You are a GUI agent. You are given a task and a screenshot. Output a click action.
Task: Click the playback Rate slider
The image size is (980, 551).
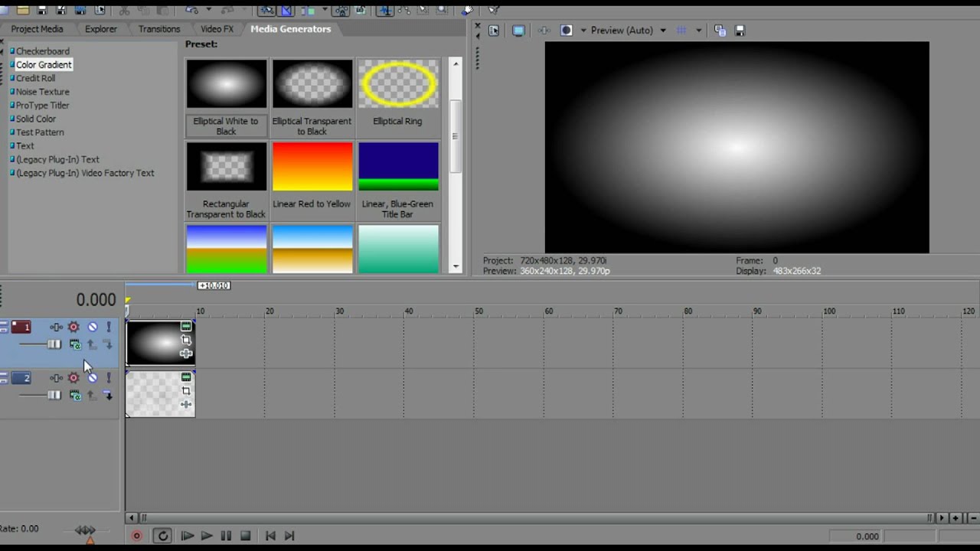85,530
